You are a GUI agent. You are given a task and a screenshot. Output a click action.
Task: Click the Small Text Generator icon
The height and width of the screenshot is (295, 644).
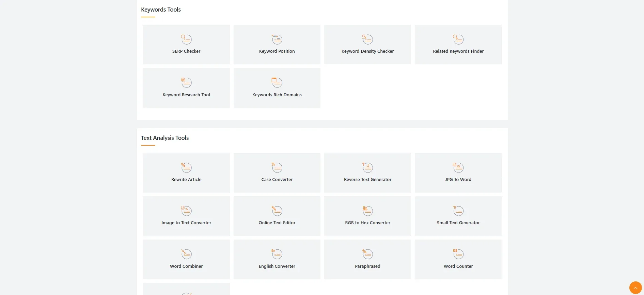(x=458, y=211)
